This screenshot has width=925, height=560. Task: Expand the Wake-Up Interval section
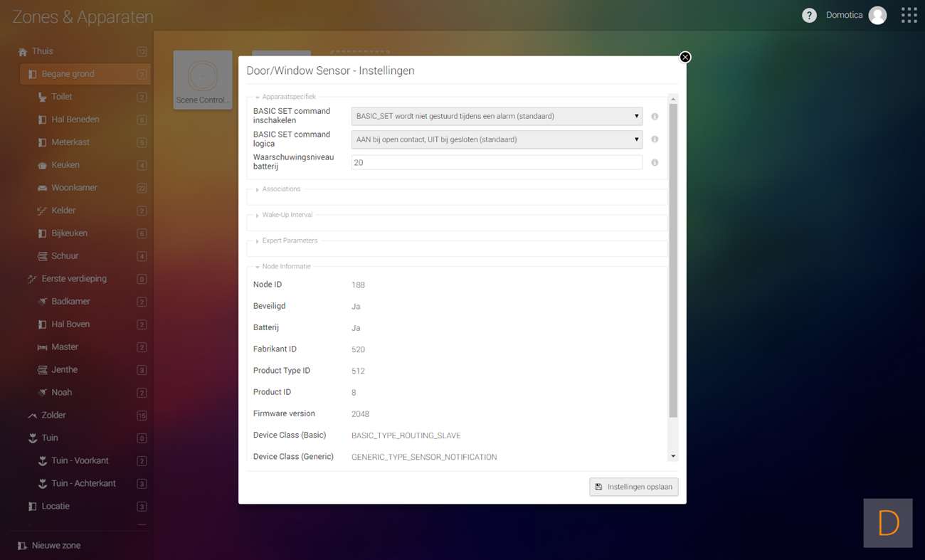287,215
